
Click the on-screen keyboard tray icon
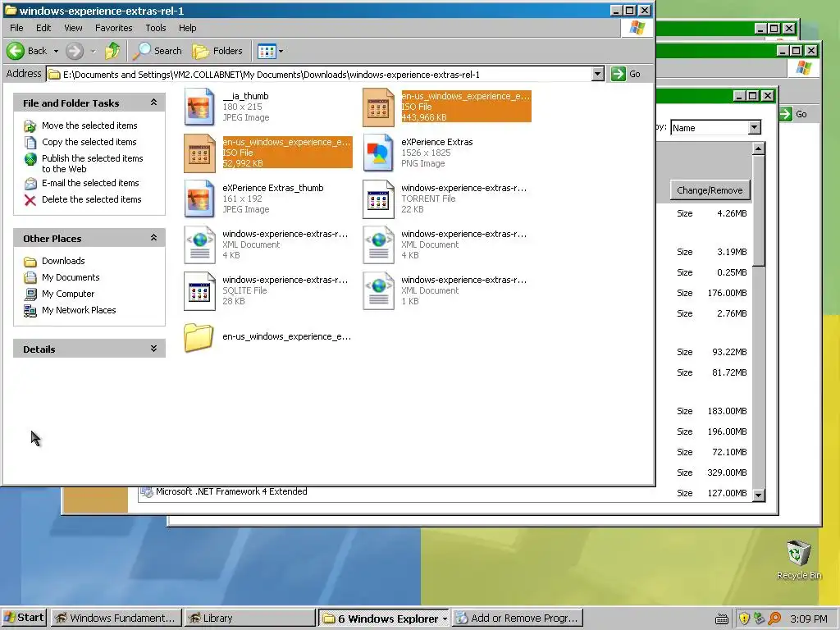[722, 619]
